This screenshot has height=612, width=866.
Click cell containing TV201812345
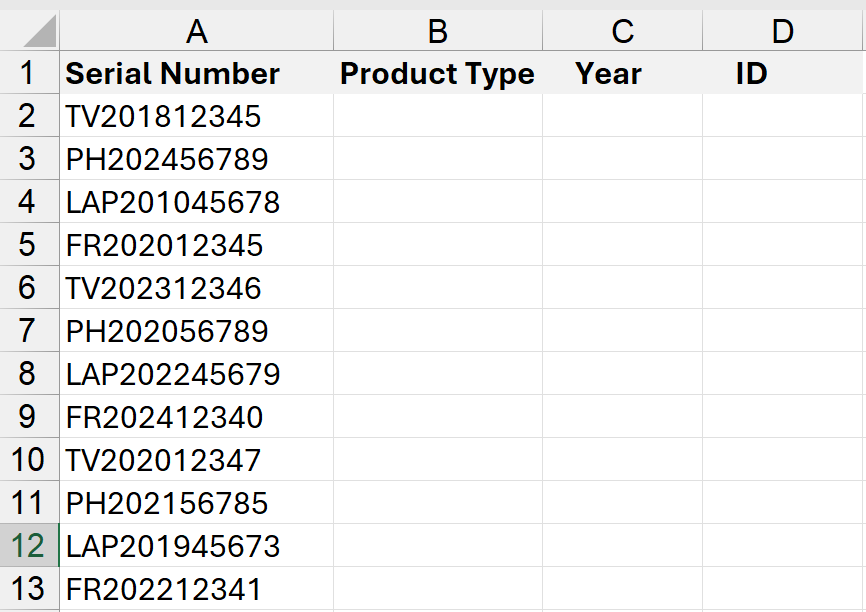(164, 117)
